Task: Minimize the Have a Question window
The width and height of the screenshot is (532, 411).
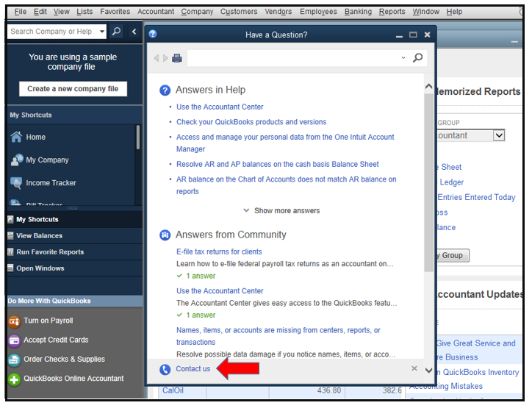Action: pos(399,35)
